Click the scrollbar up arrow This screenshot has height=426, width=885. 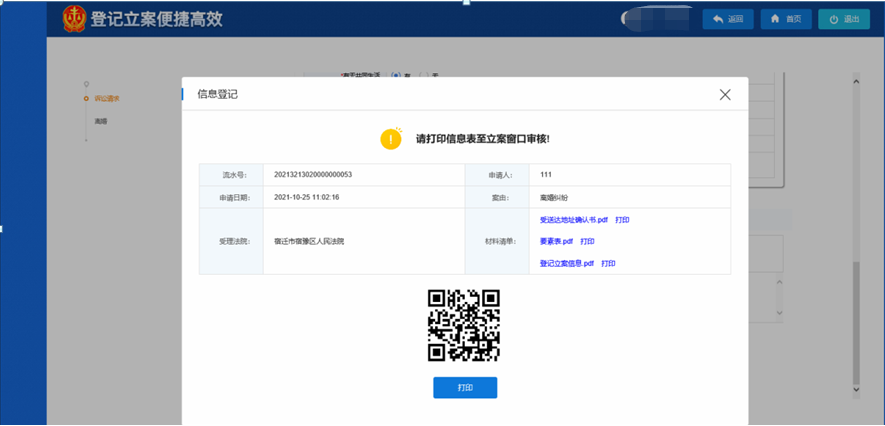point(856,78)
